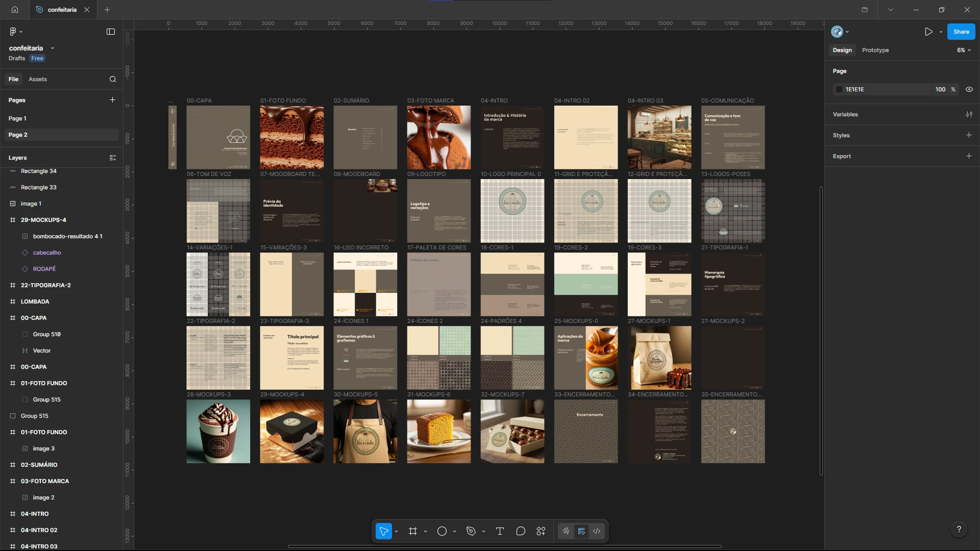Open the 6% zoom dropdown
The image size is (980, 551).
click(x=964, y=50)
